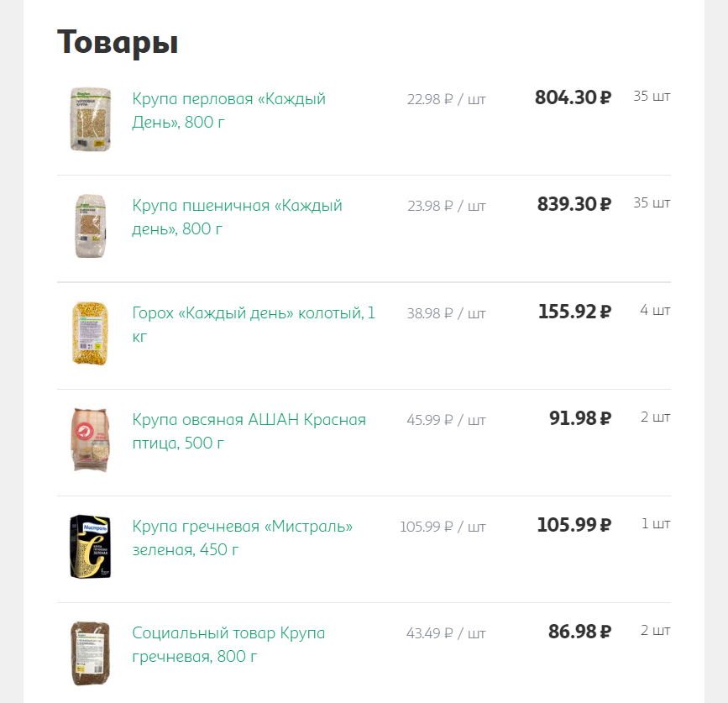Select the 1 шт quantity label
The height and width of the screenshot is (703, 728).
tap(656, 523)
